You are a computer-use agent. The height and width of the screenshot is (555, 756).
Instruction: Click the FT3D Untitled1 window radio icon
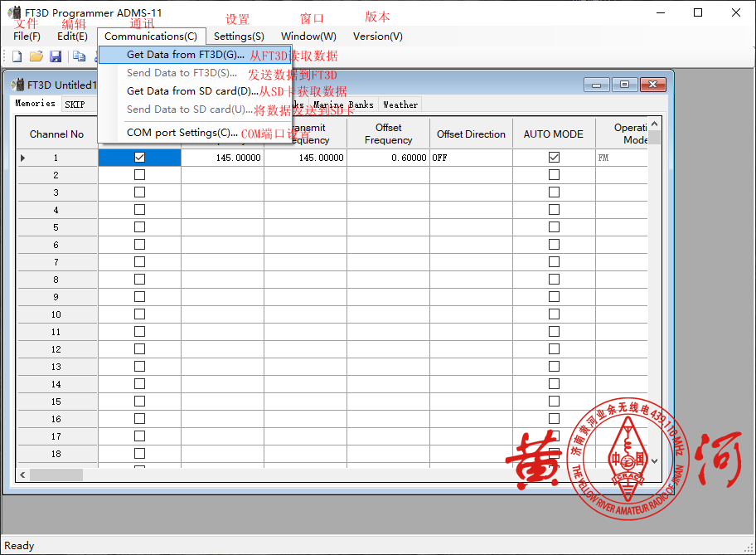pos(17,85)
